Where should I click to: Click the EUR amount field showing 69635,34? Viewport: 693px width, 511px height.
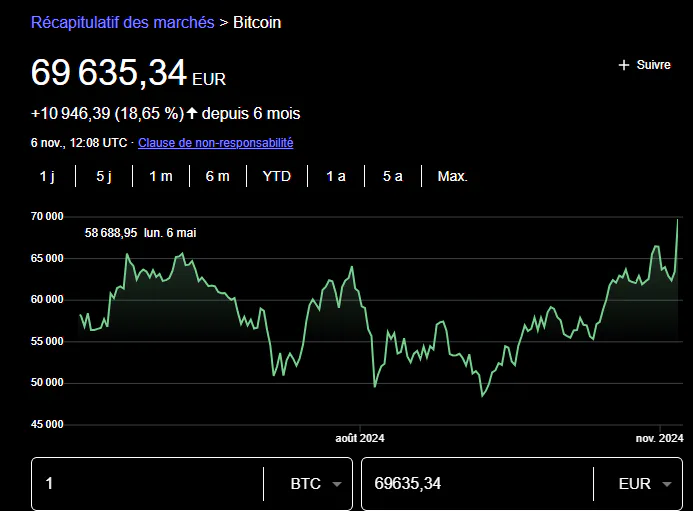point(477,484)
